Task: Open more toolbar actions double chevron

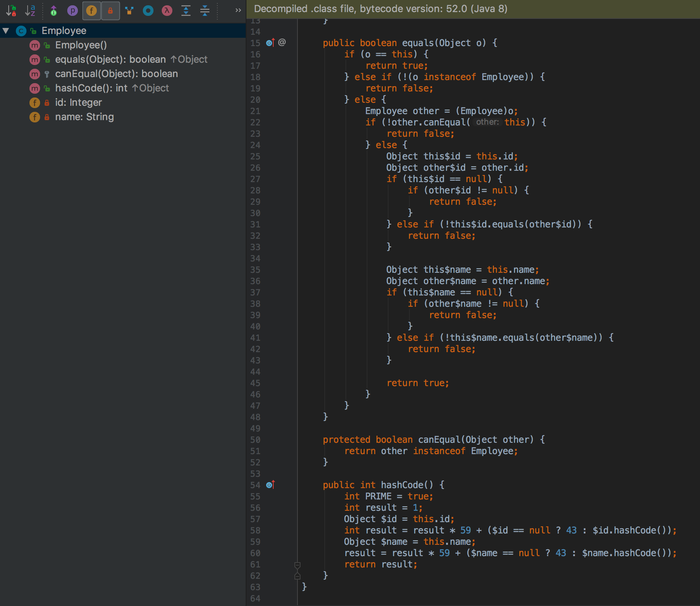Action: pyautogui.click(x=238, y=11)
